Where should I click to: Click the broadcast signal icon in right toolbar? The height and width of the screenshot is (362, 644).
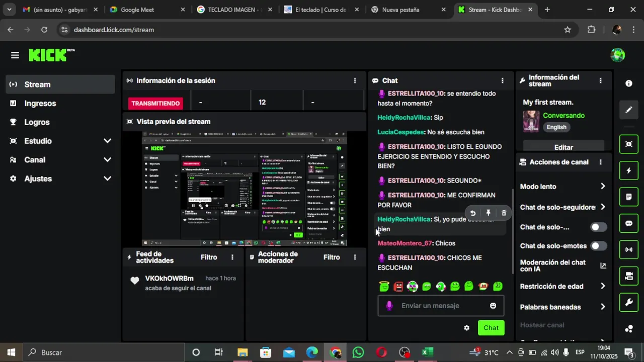click(629, 249)
